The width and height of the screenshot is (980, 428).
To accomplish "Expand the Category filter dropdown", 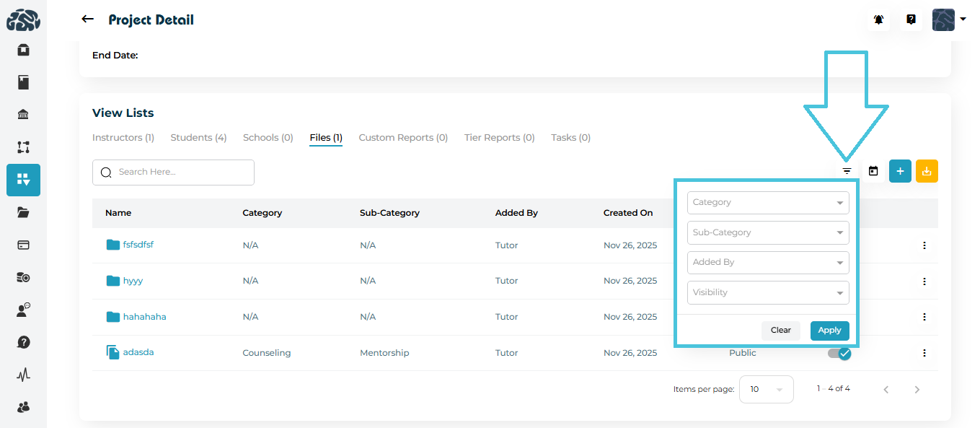I will pos(768,203).
